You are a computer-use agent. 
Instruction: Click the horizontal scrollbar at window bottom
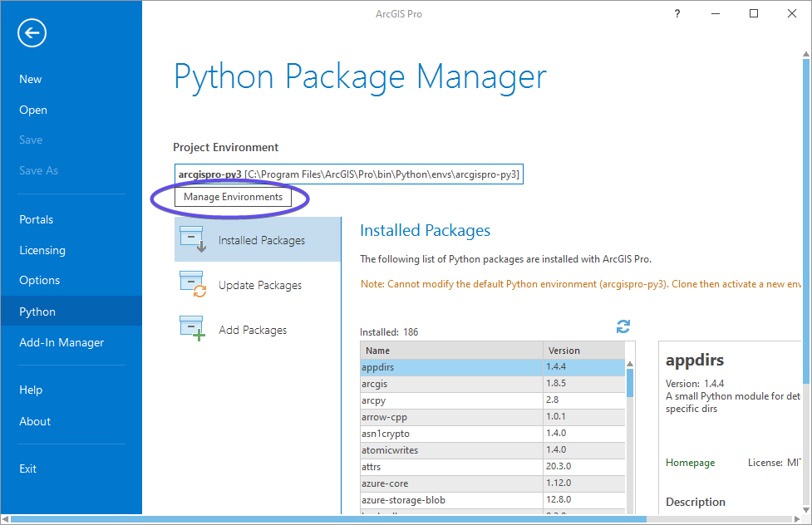(x=328, y=519)
